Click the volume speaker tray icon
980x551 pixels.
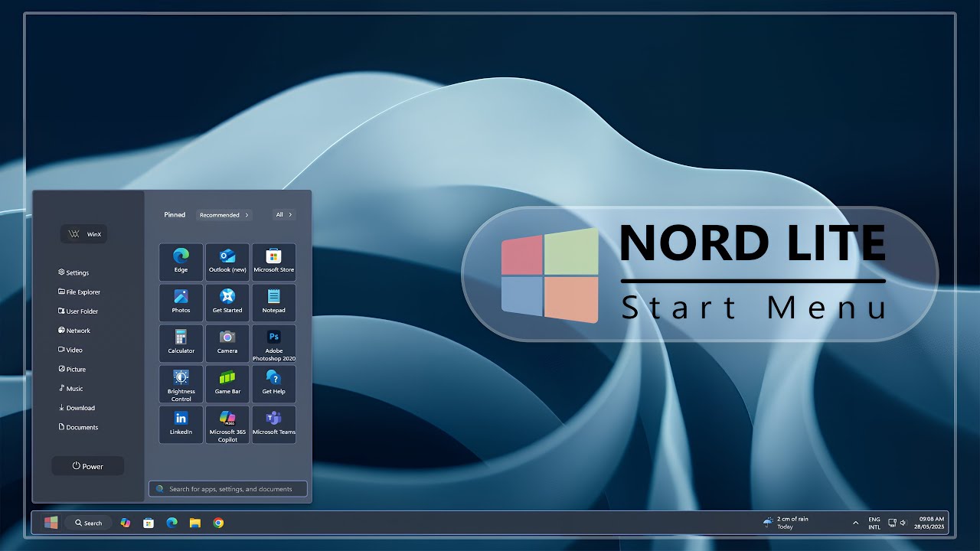pyautogui.click(x=903, y=523)
